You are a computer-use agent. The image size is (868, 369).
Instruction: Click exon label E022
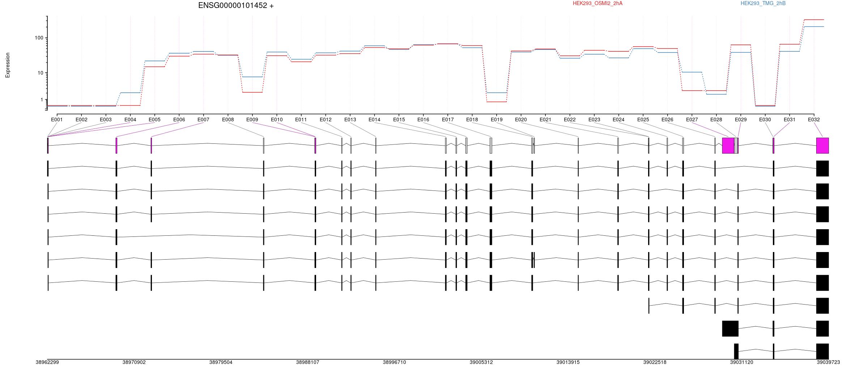(x=570, y=119)
